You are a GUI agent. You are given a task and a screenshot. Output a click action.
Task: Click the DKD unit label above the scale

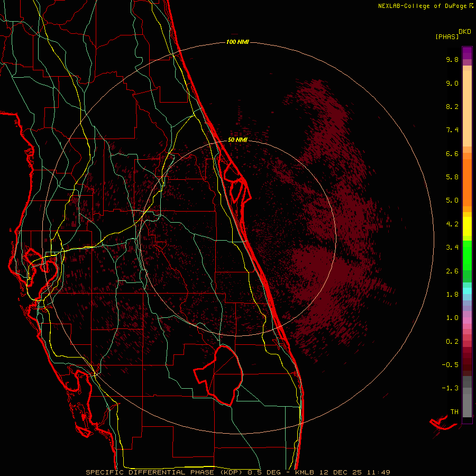point(464,32)
